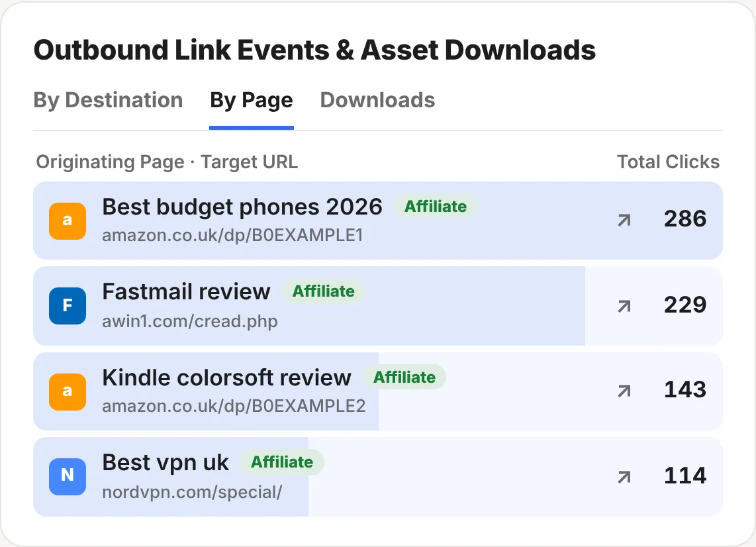Click the orange Amazon icon for Best budget phones
Screen dimensions: 756x547
(x=68, y=221)
